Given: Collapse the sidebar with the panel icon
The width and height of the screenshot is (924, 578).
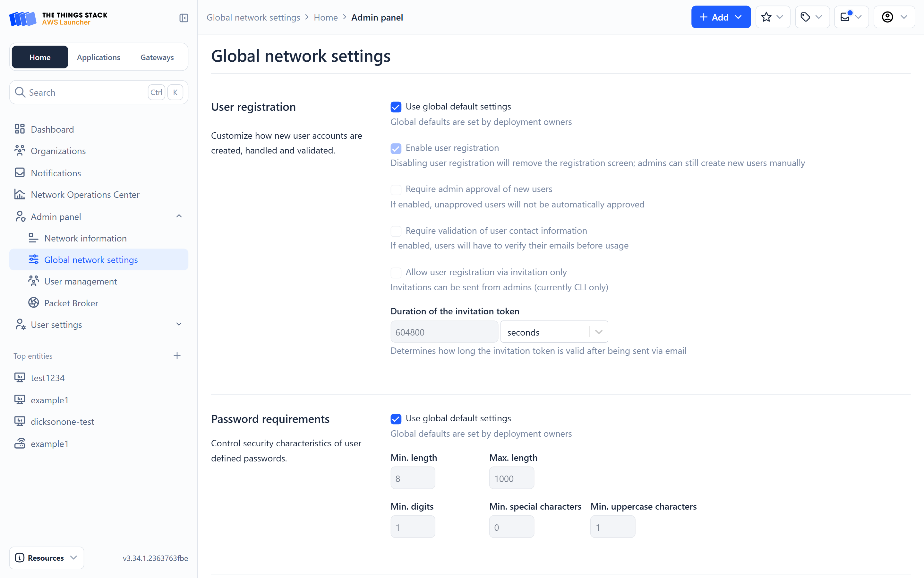Looking at the screenshot, I should [x=184, y=18].
